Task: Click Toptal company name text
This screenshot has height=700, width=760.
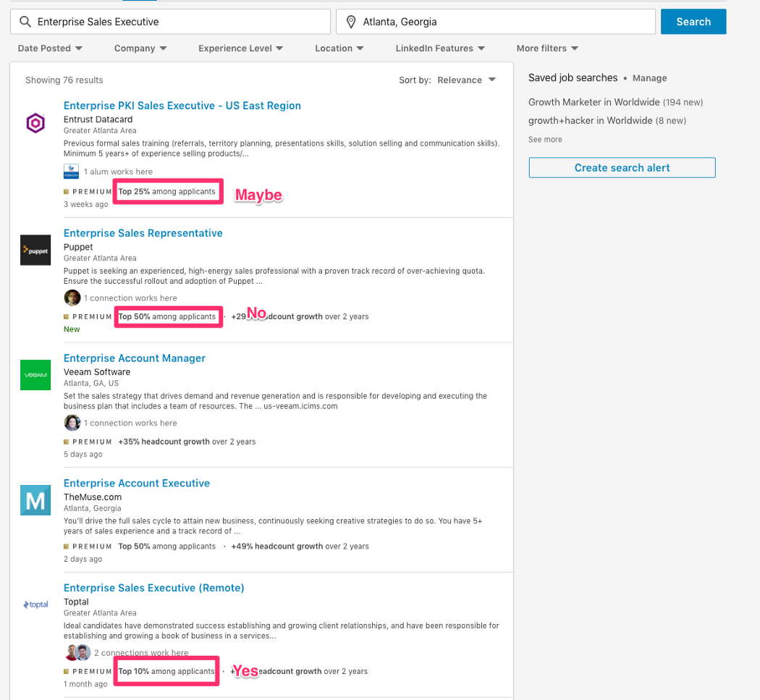Action: (76, 602)
